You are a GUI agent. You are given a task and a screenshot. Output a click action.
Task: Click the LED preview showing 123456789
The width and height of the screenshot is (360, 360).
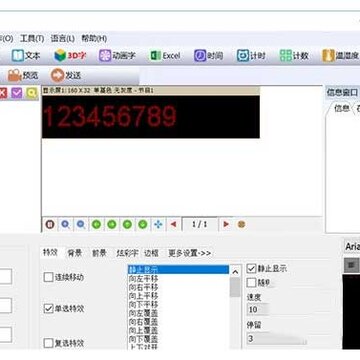[151, 117]
